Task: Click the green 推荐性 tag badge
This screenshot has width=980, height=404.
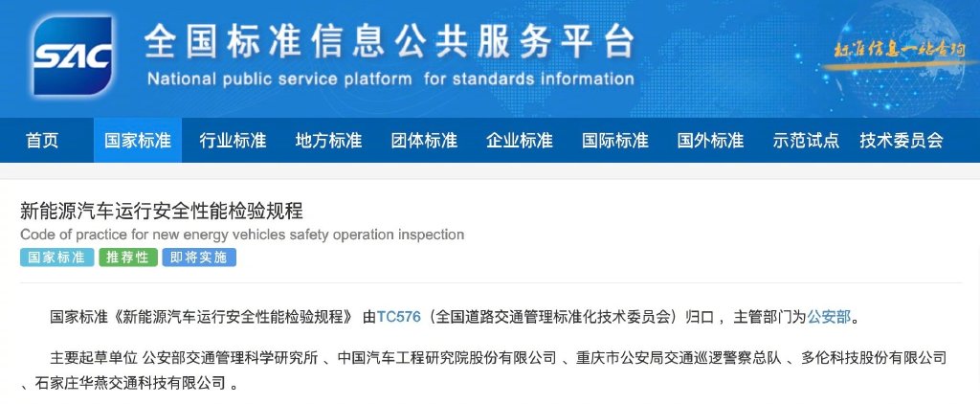Action: pyautogui.click(x=128, y=257)
